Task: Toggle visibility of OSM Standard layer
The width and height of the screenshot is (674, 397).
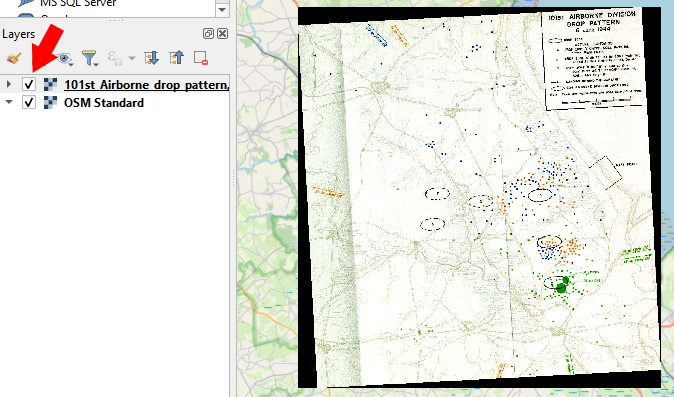Action: (29, 102)
